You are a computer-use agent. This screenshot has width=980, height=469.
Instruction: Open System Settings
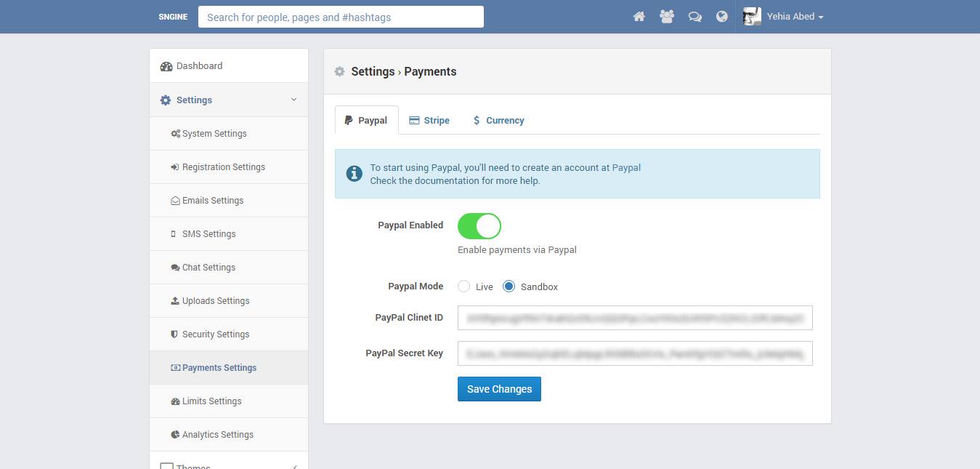coord(229,133)
